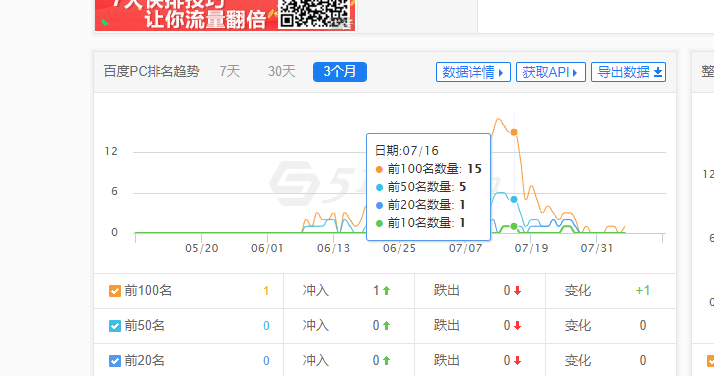Select the 3个月 time range tab

tap(340, 72)
